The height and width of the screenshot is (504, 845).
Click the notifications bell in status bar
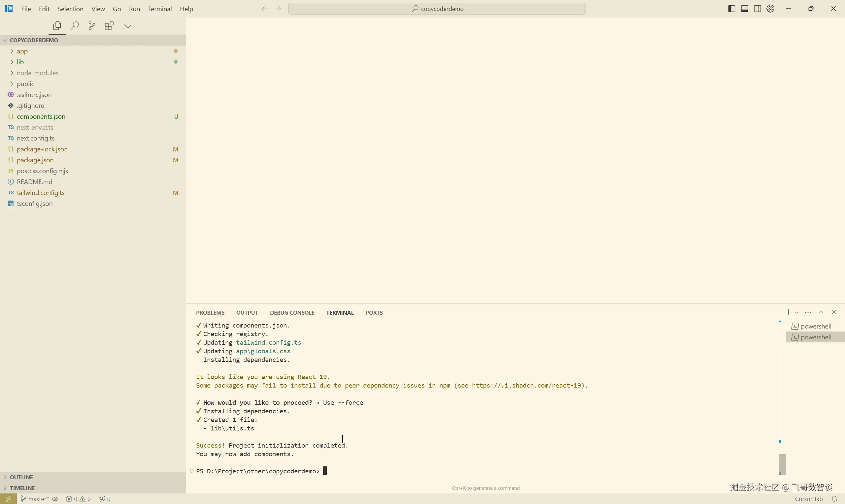pyautogui.click(x=834, y=499)
